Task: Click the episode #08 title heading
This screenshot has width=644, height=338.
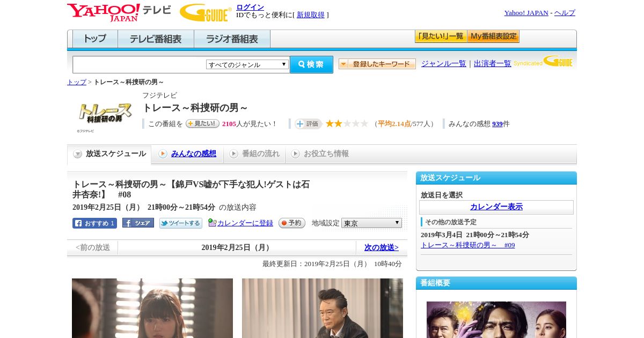Action: (191, 189)
